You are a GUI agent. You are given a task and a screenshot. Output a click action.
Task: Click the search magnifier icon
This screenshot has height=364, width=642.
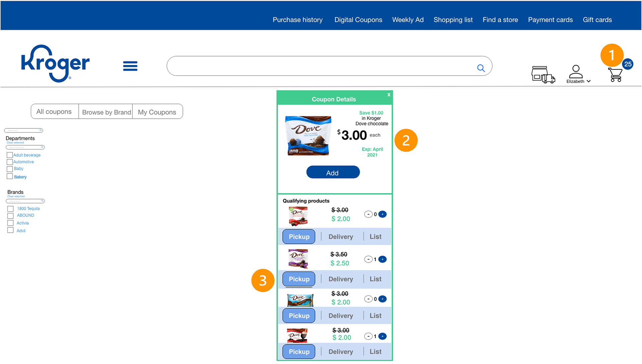point(481,68)
